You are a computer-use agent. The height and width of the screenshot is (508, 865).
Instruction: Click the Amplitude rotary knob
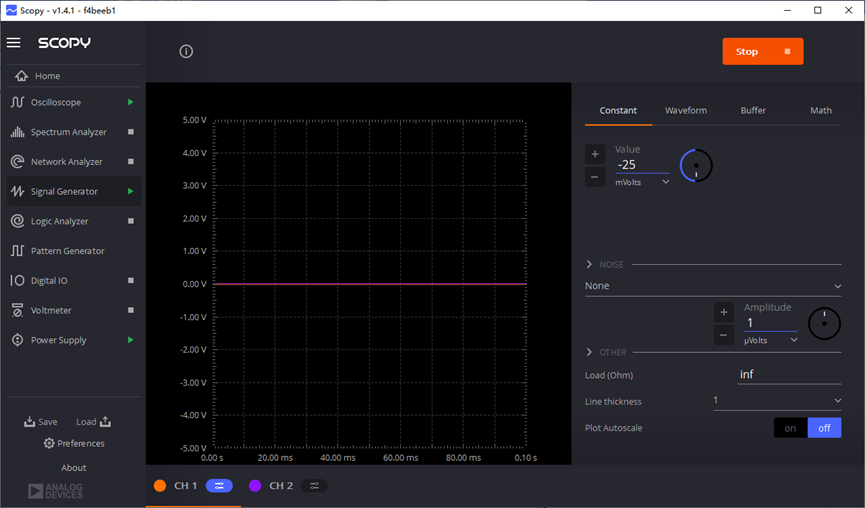(x=824, y=324)
